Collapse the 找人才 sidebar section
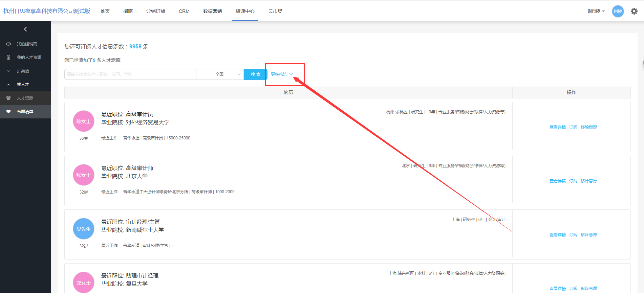Image resolution: width=644 pixels, height=293 pixels. click(x=9, y=85)
